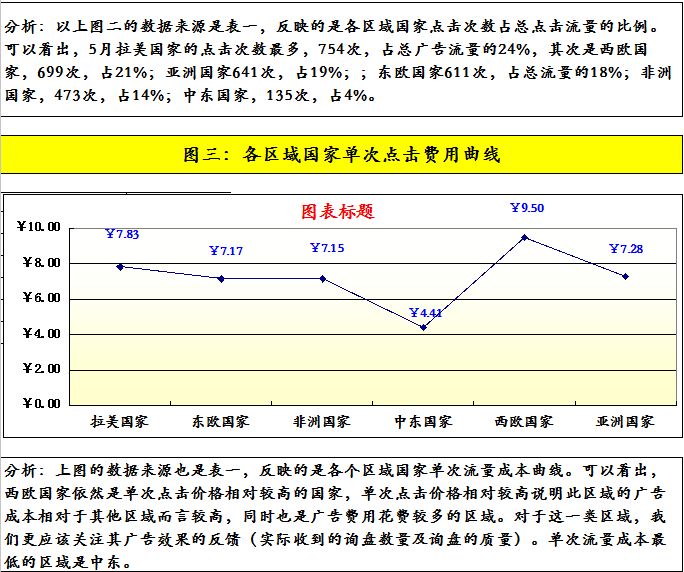The image size is (684, 572).
Task: Select the 中东国家 data point marker
Action: tap(424, 327)
